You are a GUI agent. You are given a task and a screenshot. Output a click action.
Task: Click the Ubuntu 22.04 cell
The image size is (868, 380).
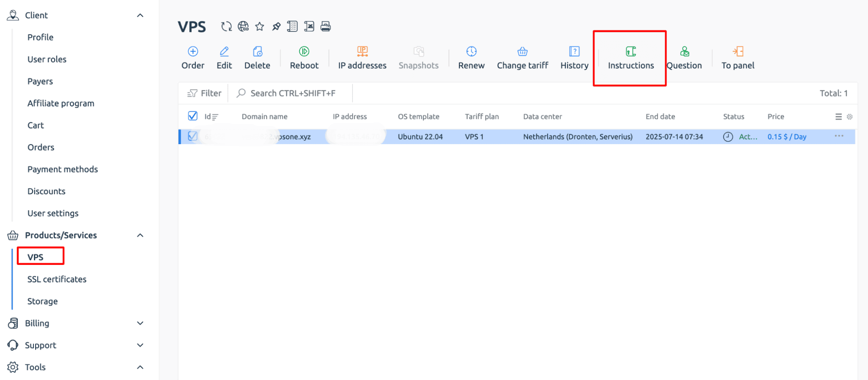coord(420,137)
